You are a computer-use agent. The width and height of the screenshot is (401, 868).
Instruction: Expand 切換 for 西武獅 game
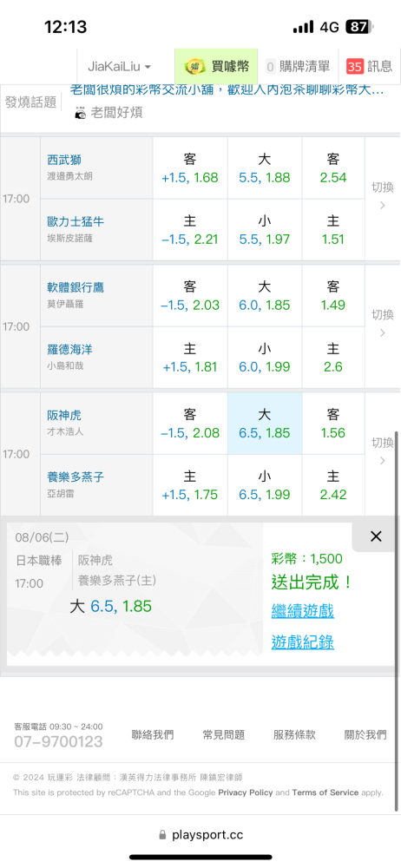tap(382, 196)
